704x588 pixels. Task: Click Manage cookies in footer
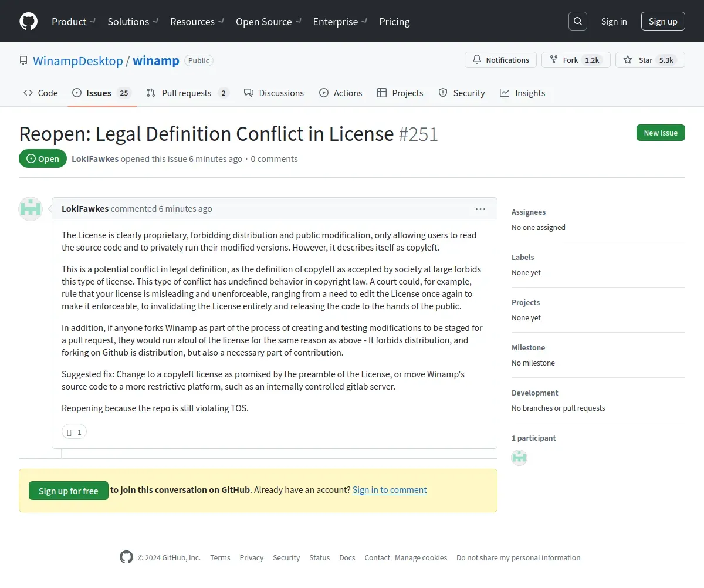pyautogui.click(x=421, y=558)
